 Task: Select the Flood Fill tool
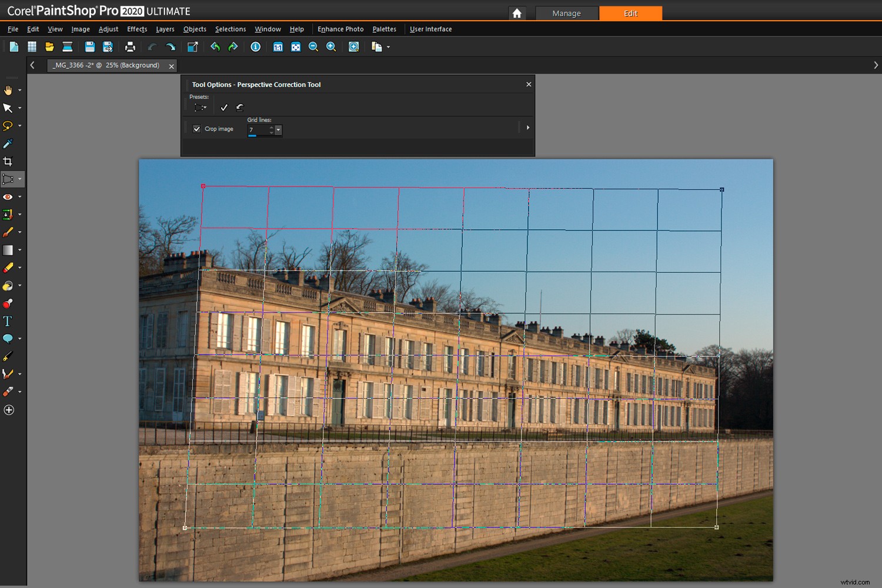[9, 286]
